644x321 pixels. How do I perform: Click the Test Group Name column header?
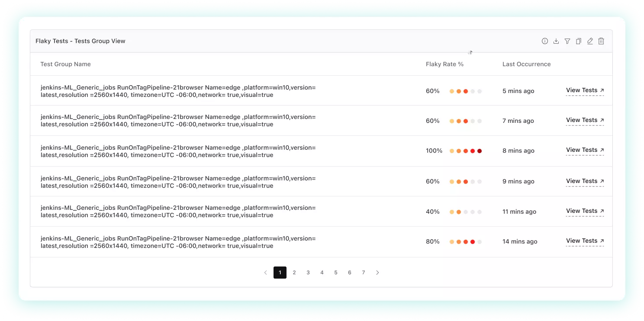tap(65, 64)
